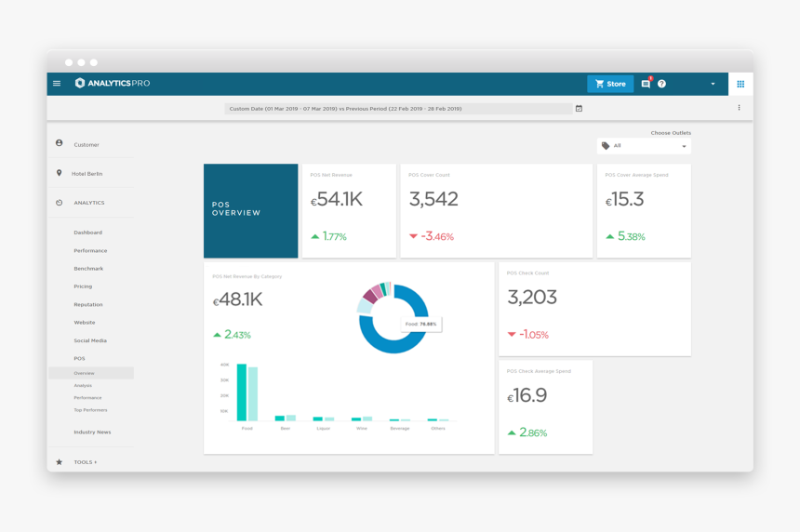This screenshot has width=800, height=532.
Task: Open Benchmark in sidebar
Action: pyautogui.click(x=88, y=269)
